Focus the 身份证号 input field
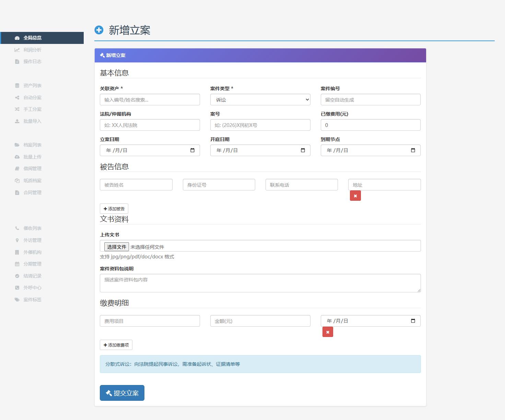This screenshot has height=420, width=505. point(219,185)
